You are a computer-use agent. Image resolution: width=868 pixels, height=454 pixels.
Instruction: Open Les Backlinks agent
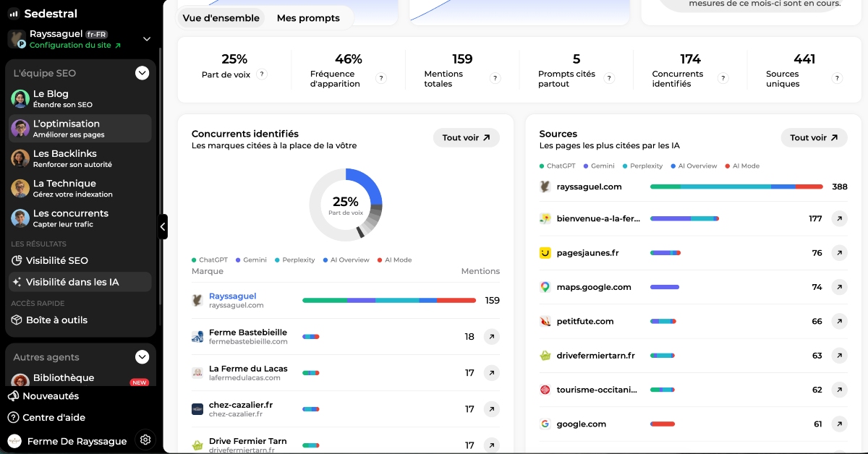click(80, 158)
